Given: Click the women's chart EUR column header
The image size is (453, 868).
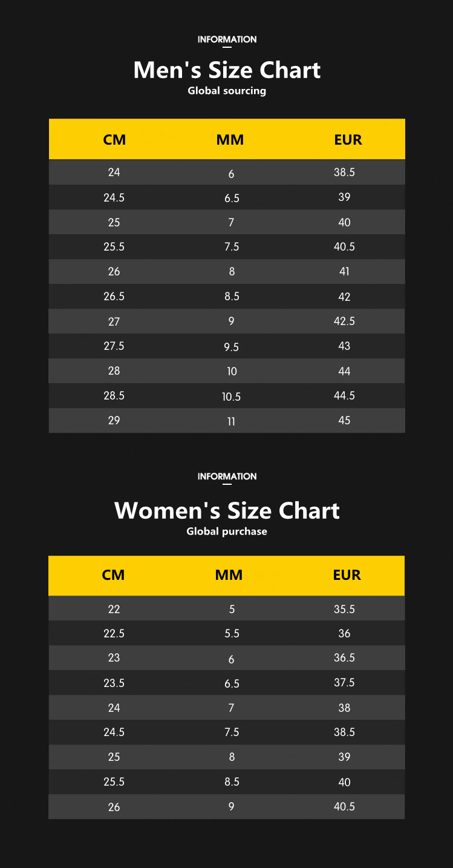Looking at the screenshot, I should (x=347, y=575).
